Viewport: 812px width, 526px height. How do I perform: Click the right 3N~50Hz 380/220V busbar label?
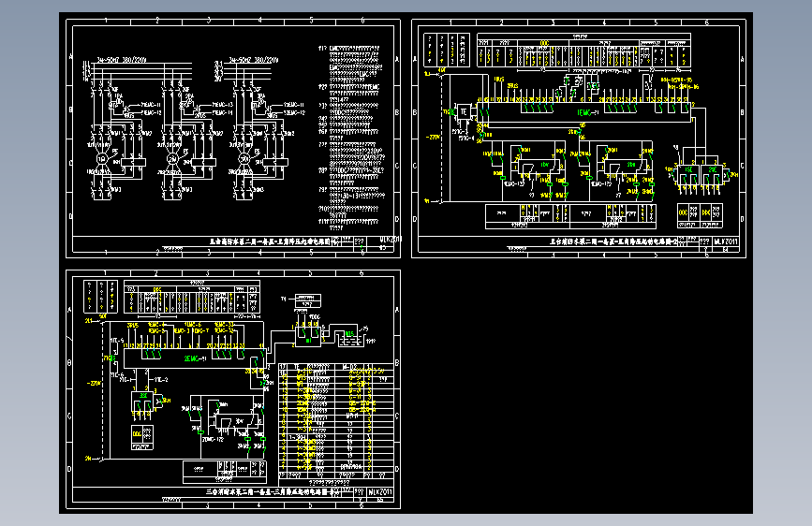(253, 60)
